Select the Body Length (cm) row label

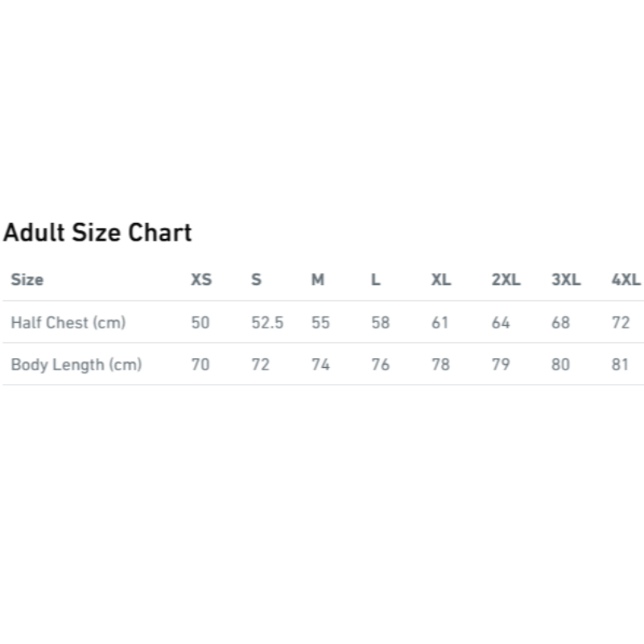pos(76,365)
